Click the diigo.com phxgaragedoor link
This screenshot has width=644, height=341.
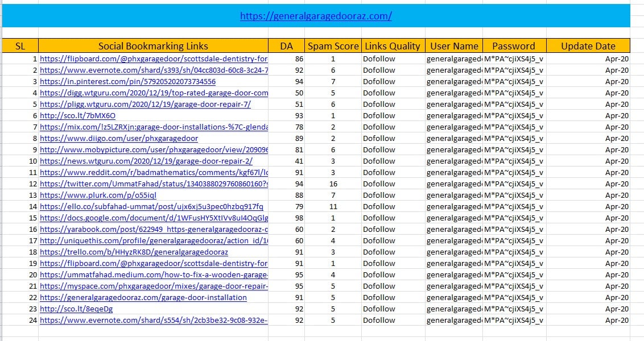coord(119,138)
